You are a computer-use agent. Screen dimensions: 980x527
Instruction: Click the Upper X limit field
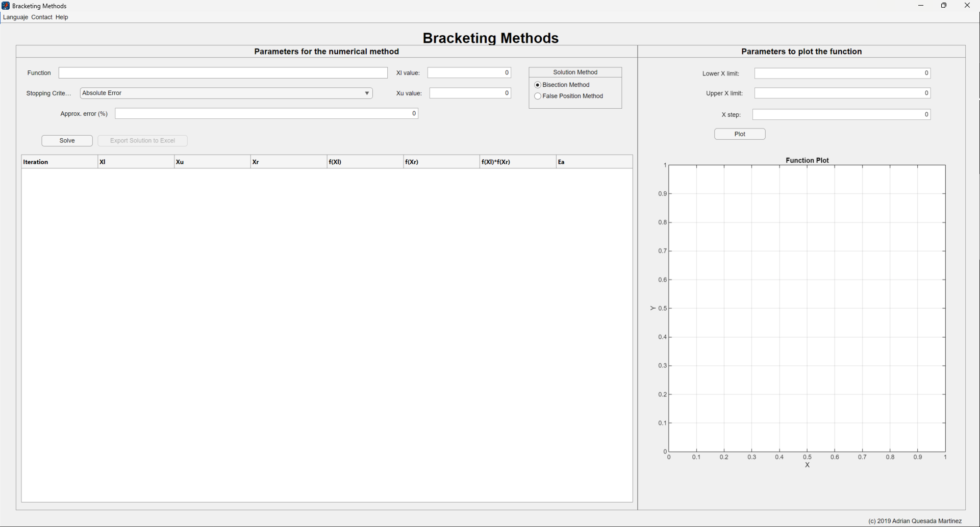(x=843, y=93)
